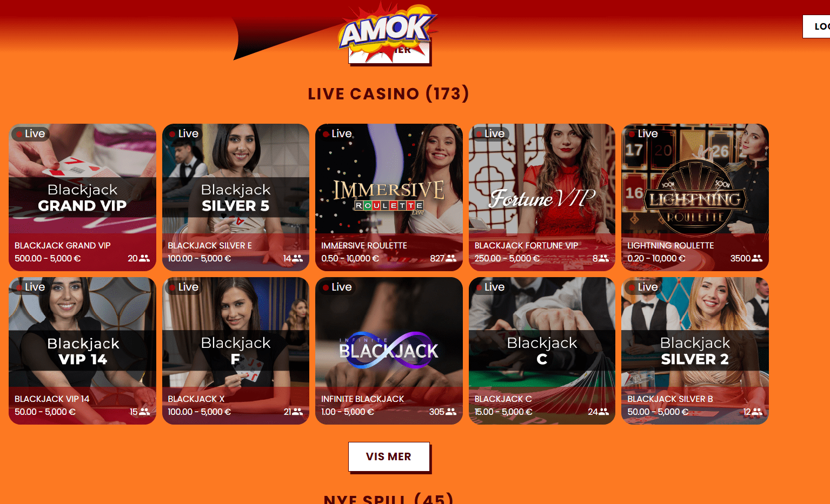
Task: Click players icon on Immersive Roulette card
Action: [x=451, y=258]
